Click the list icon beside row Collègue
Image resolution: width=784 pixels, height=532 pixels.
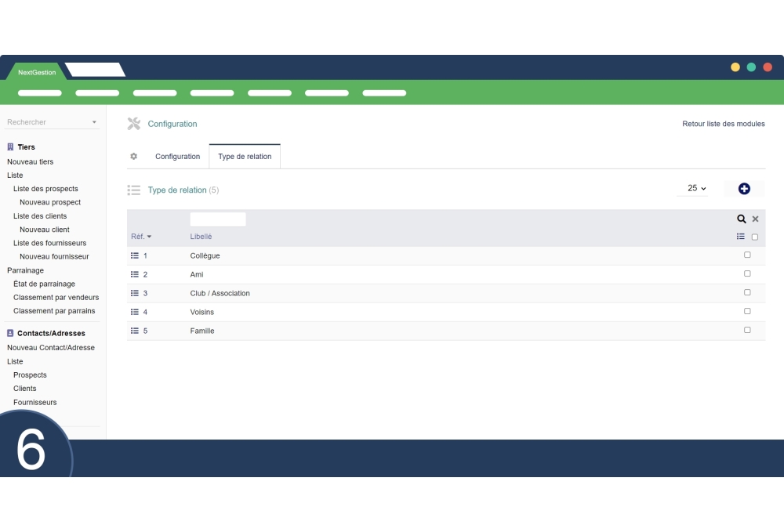tap(135, 255)
